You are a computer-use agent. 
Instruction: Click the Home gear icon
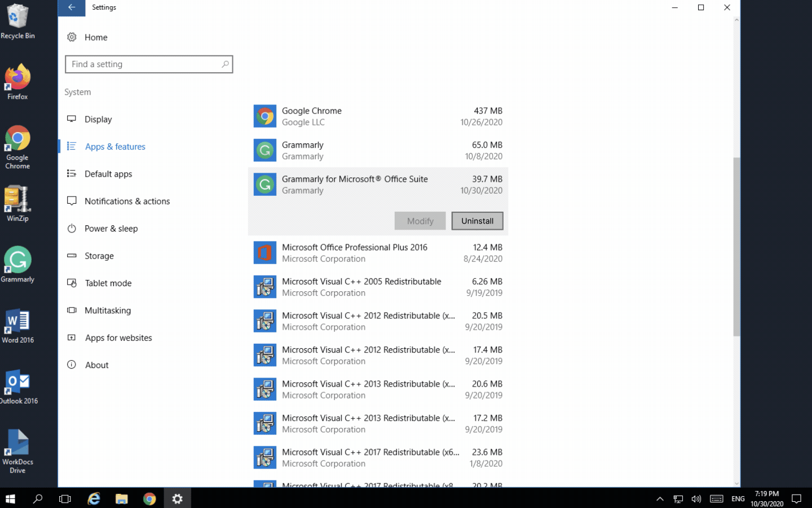72,37
